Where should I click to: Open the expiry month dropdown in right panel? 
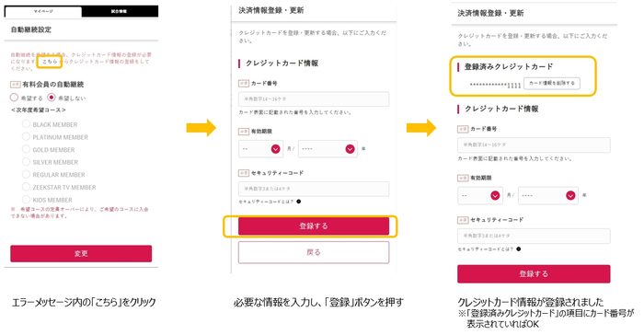[480, 196]
